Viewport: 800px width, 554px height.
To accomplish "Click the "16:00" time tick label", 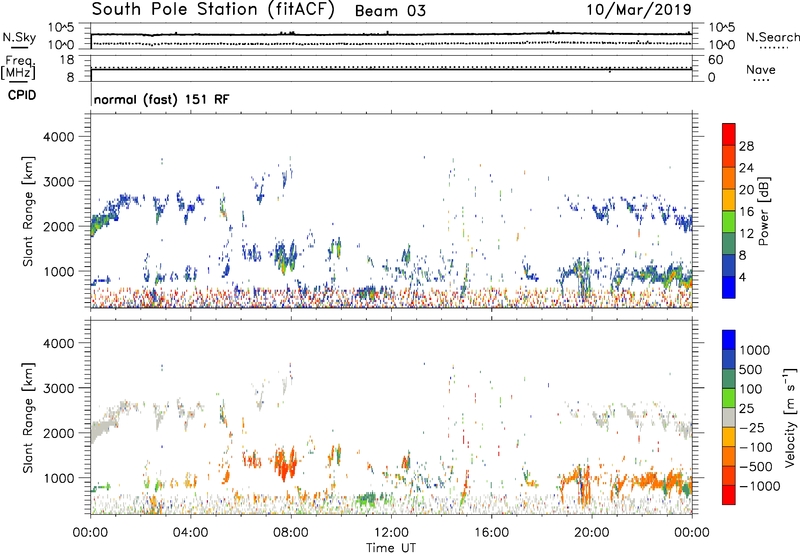I will [x=491, y=533].
